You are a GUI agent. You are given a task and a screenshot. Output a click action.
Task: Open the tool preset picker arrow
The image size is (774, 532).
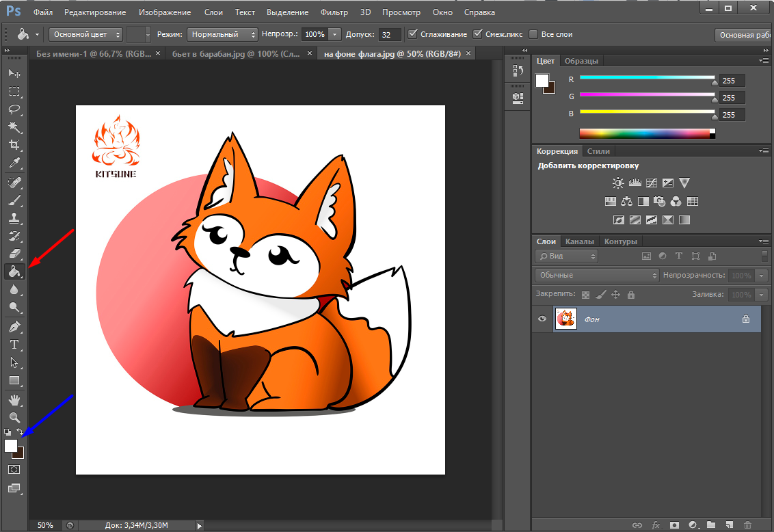[37, 35]
